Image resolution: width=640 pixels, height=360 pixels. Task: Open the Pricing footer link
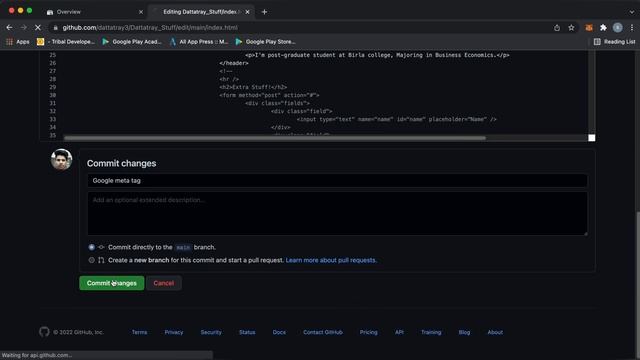369,332
